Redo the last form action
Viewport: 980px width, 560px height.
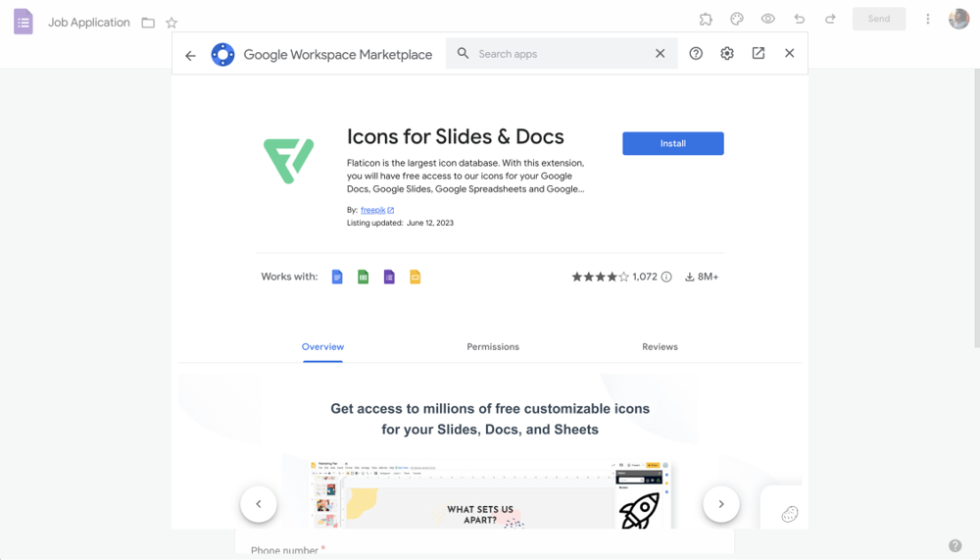(x=830, y=19)
